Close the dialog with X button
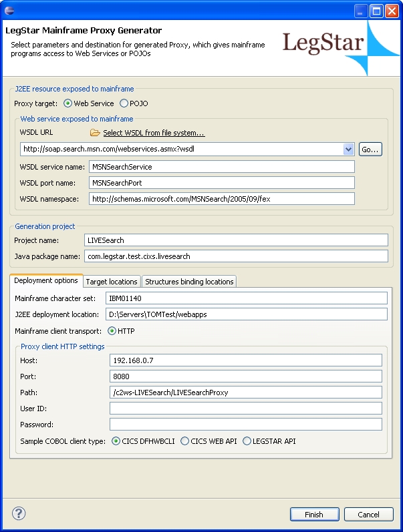403x532 pixels. 392,11
